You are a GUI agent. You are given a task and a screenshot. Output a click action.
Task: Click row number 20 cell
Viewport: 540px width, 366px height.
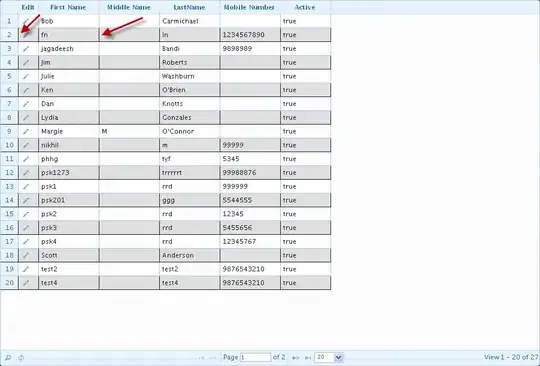pos(9,283)
